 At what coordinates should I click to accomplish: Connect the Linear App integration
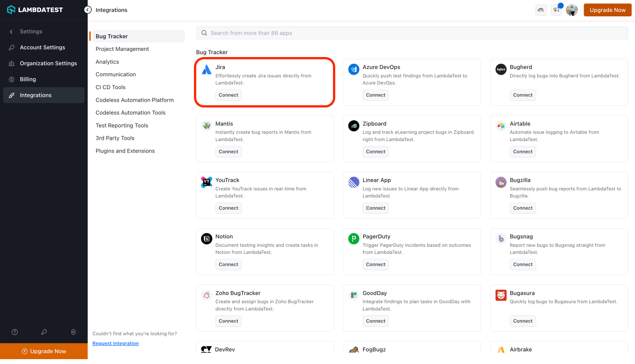point(376,208)
